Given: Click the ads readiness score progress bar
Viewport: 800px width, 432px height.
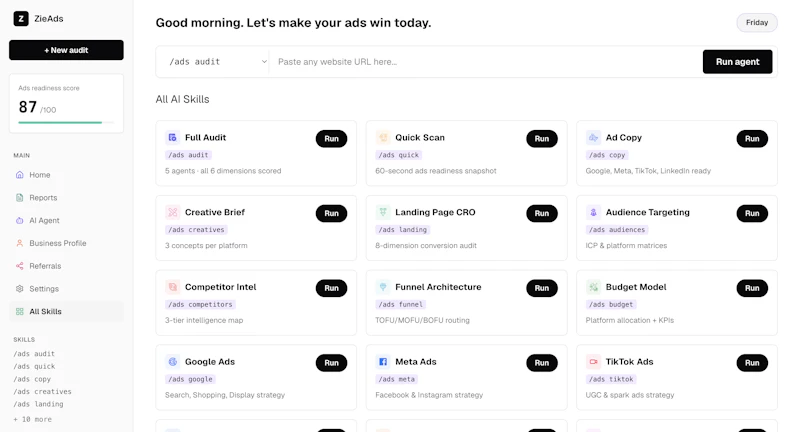Looking at the screenshot, I should (x=66, y=122).
